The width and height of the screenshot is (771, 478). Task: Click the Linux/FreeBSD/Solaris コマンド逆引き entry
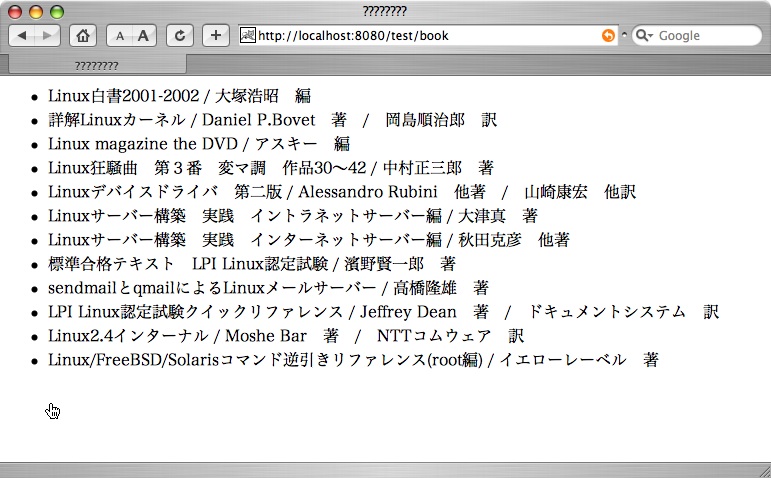[x=353, y=360]
